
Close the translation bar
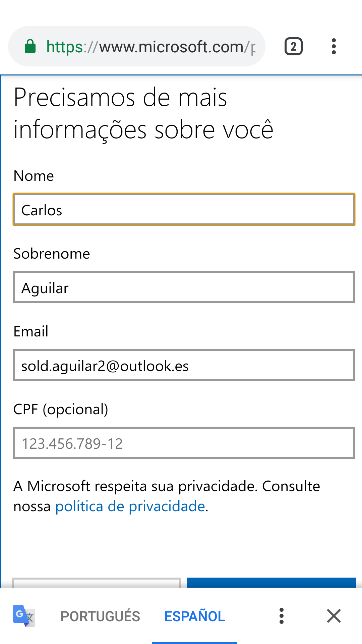(334, 616)
